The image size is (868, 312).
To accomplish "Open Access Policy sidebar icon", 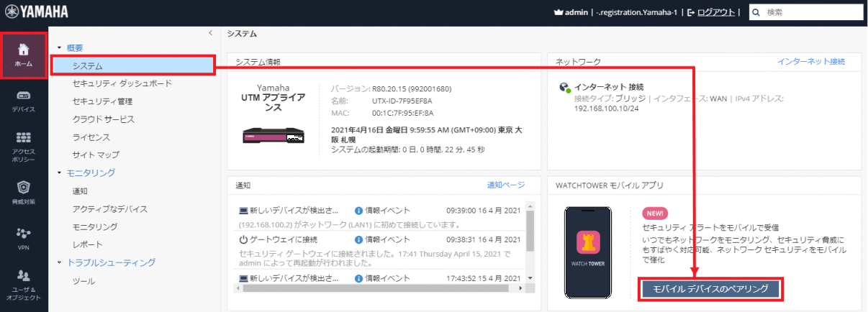I will click(24, 144).
